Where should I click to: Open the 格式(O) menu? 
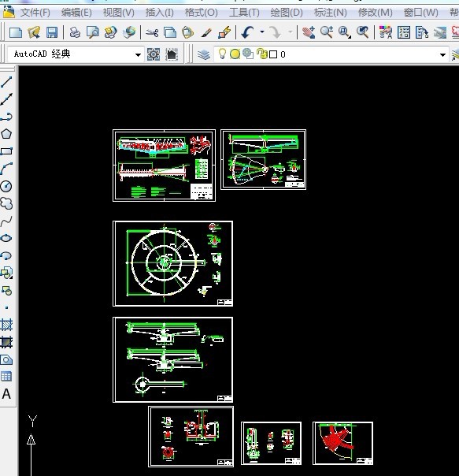tap(202, 13)
